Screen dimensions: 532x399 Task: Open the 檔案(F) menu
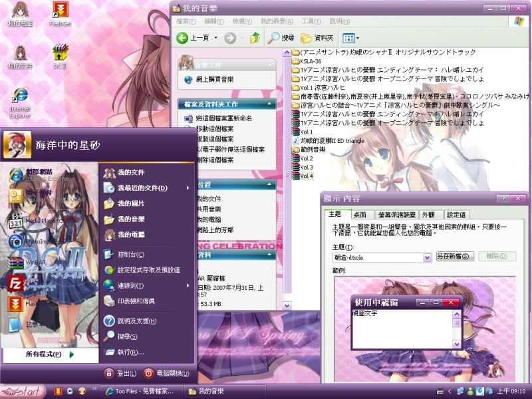tap(186, 21)
